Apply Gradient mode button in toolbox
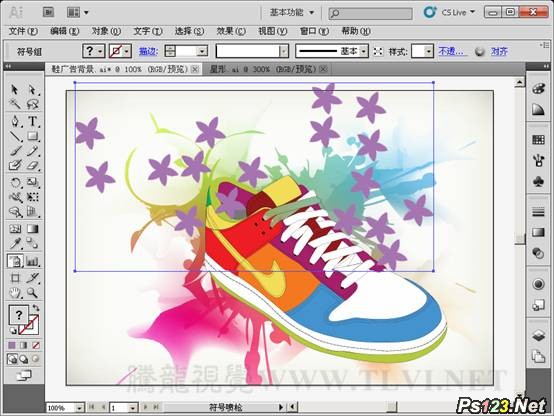This screenshot has height=416, width=554. pos(24,345)
